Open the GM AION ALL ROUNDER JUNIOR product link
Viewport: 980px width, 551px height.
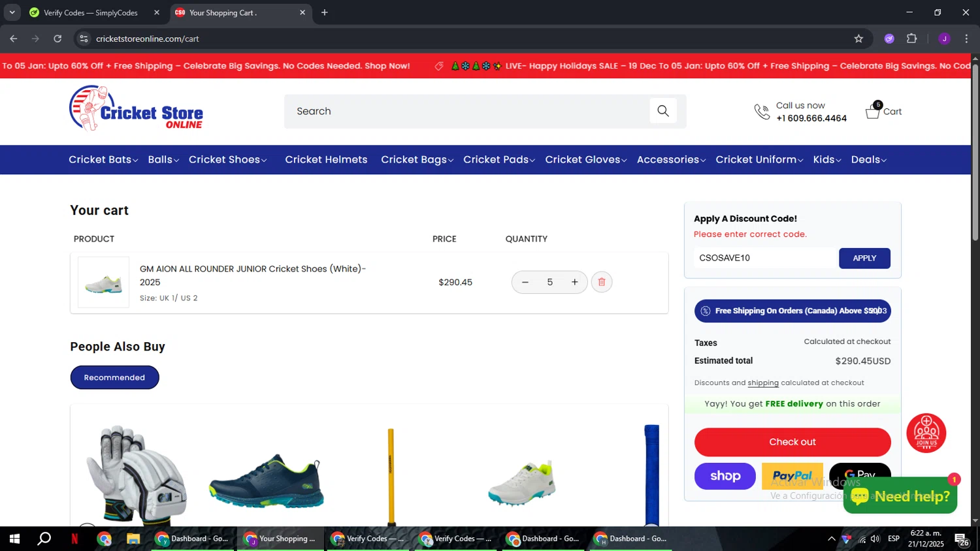253,275
